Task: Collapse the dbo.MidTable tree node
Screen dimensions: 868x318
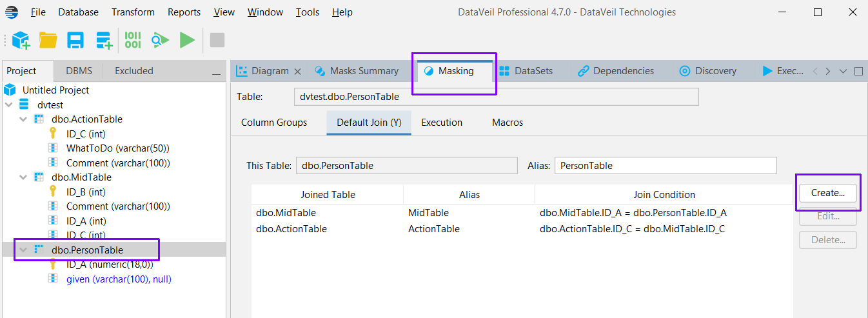Action: (23, 177)
